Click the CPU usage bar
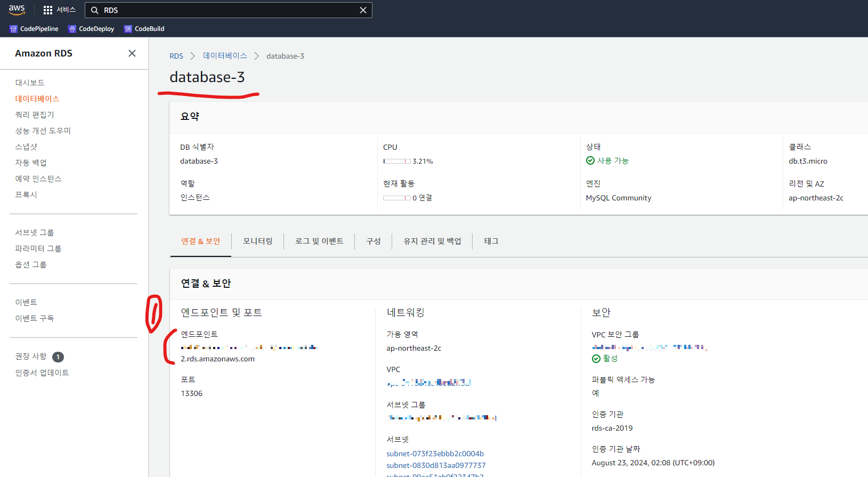868x477 pixels. (x=397, y=161)
